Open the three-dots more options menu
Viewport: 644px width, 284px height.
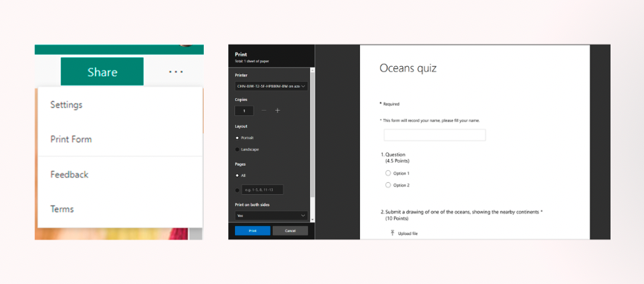tap(176, 72)
